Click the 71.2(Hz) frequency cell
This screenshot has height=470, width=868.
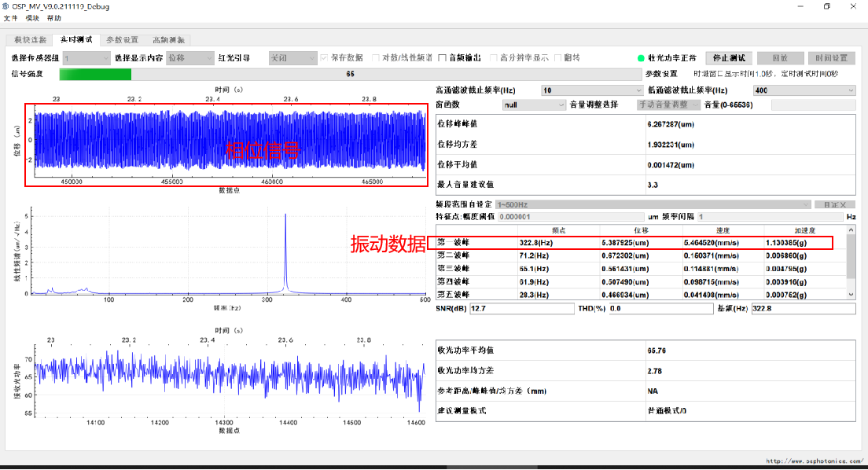(x=534, y=255)
